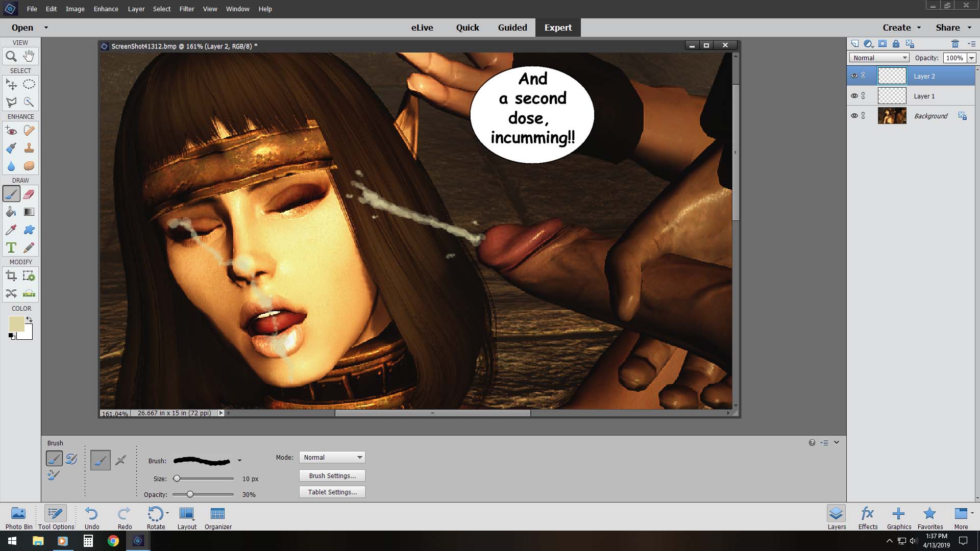This screenshot has width=980, height=551.
Task: Create a new layer in Layers panel
Action: pos(854,44)
